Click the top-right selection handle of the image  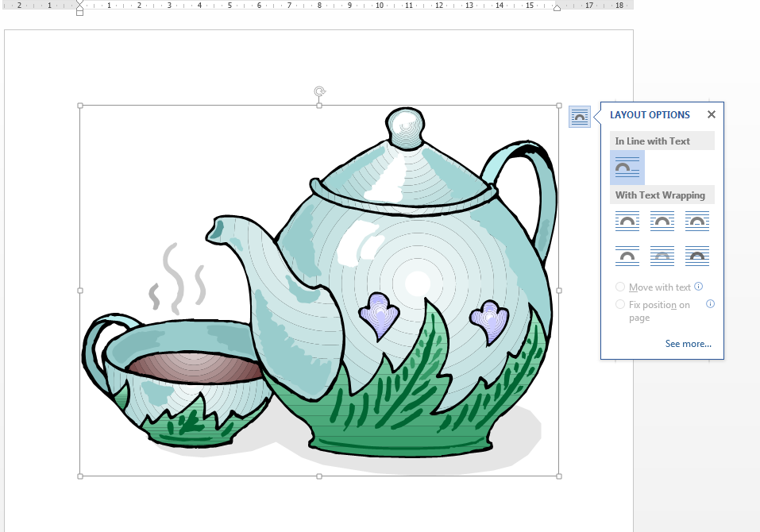(x=561, y=104)
